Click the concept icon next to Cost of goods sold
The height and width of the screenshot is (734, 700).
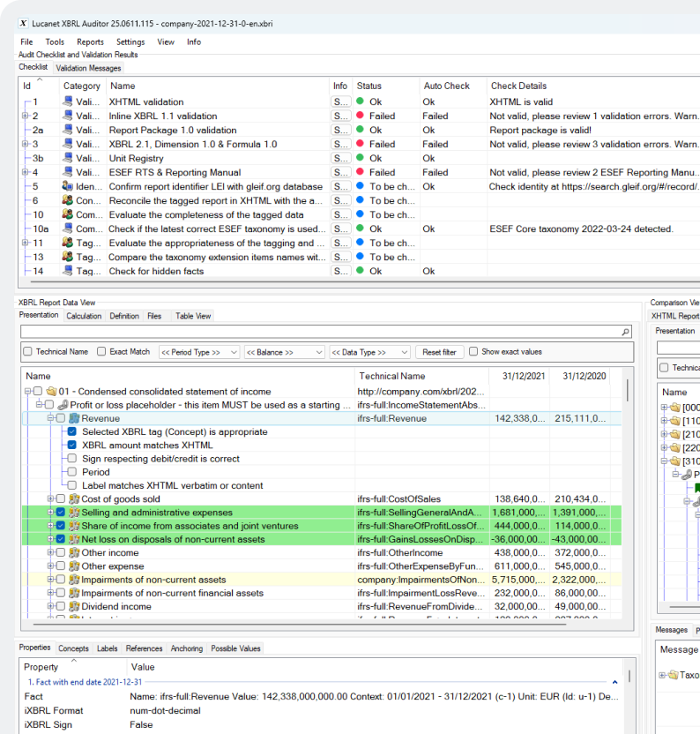click(x=73, y=499)
